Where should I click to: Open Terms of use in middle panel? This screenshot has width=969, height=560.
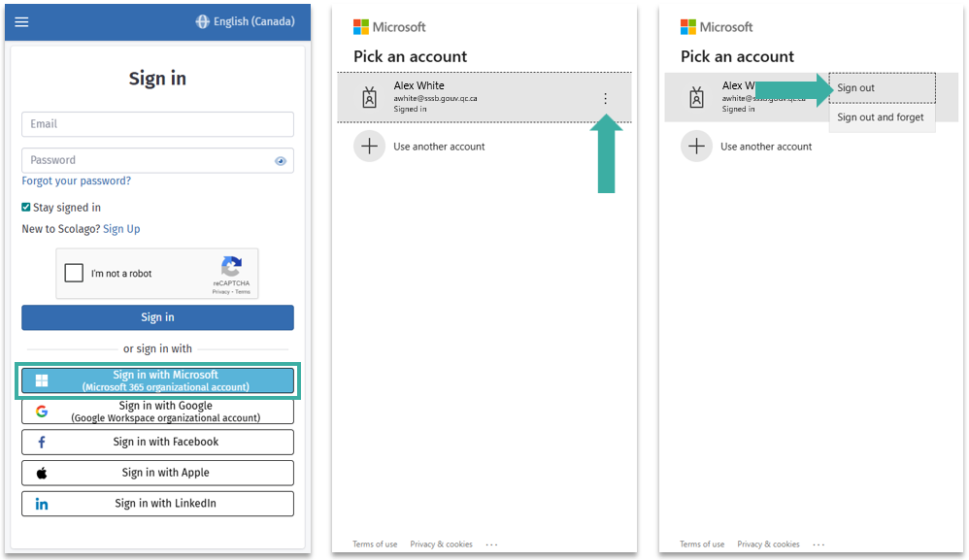[375, 544]
